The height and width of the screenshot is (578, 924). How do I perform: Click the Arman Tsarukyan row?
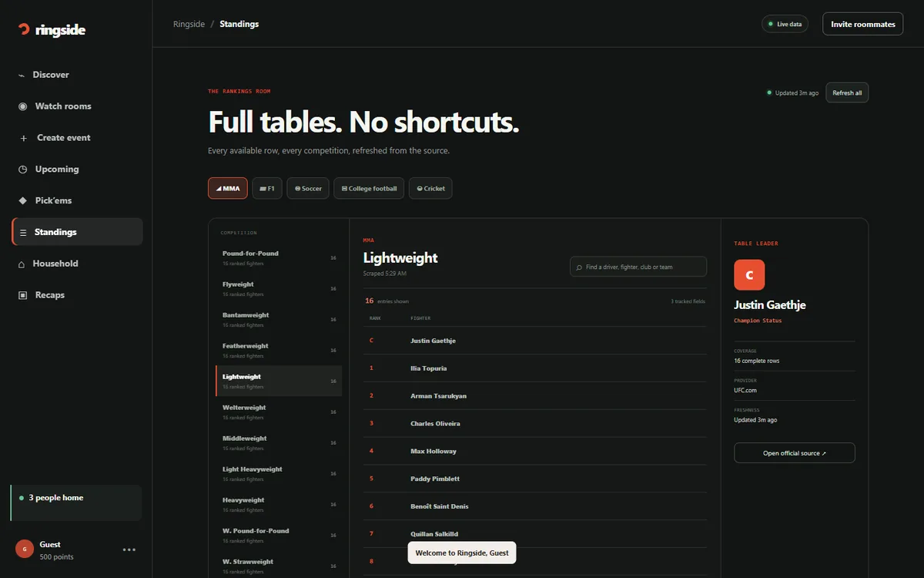coord(535,396)
